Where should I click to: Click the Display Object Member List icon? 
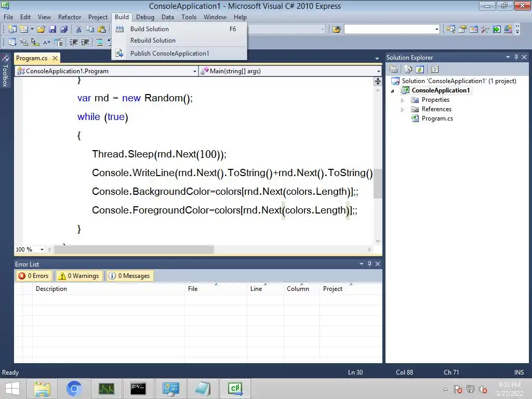click(x=12, y=43)
